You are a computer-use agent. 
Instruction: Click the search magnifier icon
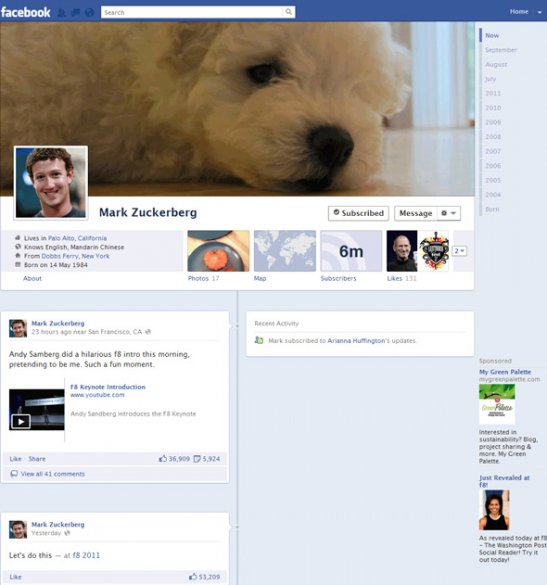[288, 12]
